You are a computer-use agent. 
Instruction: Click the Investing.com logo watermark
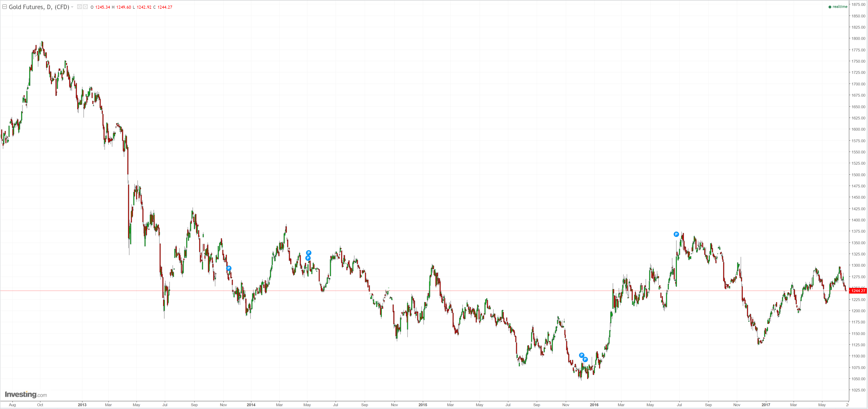(x=26, y=395)
